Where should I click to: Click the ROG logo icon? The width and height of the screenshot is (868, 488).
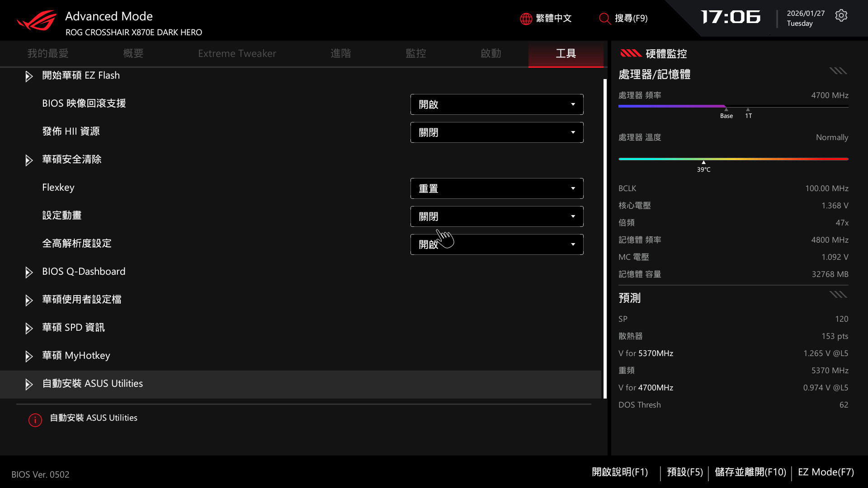(x=37, y=21)
